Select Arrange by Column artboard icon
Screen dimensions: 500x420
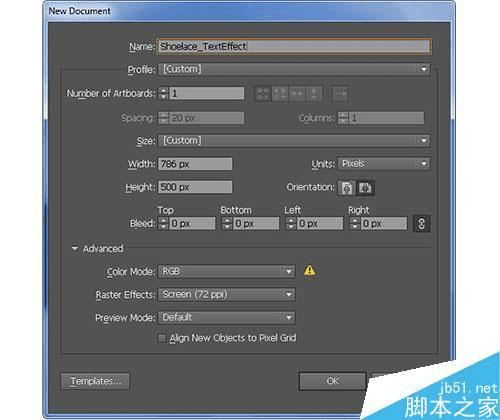coord(314,94)
